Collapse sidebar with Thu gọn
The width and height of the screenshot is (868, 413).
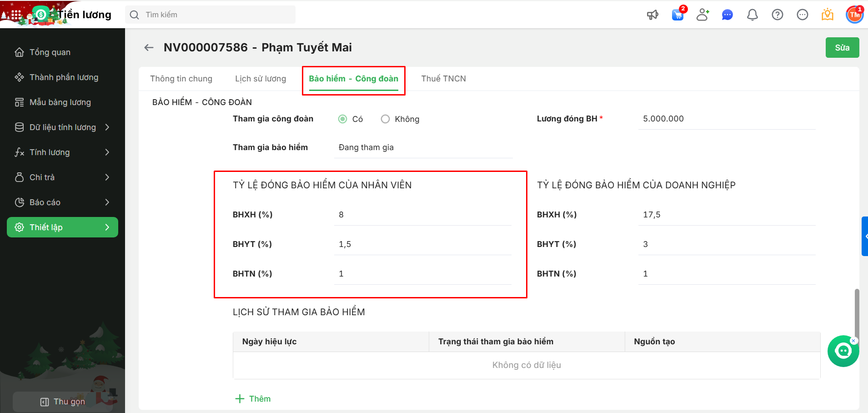[x=63, y=402]
